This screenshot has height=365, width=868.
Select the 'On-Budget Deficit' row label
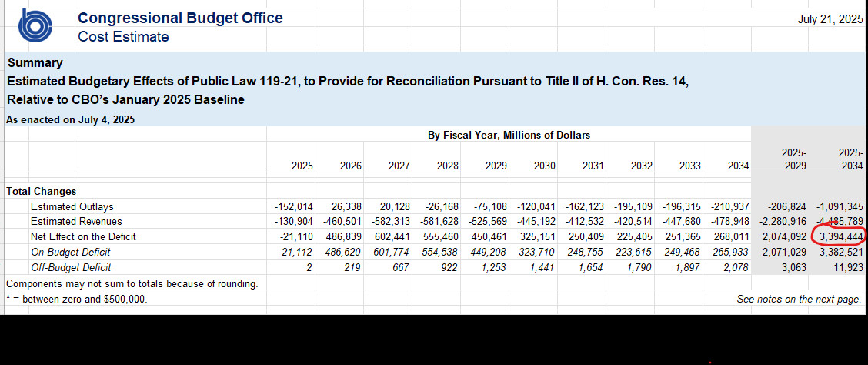pos(70,252)
